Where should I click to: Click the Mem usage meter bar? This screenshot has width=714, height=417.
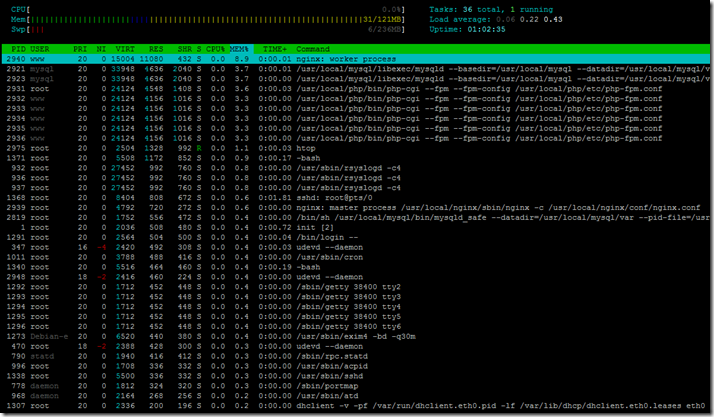[x=208, y=20]
